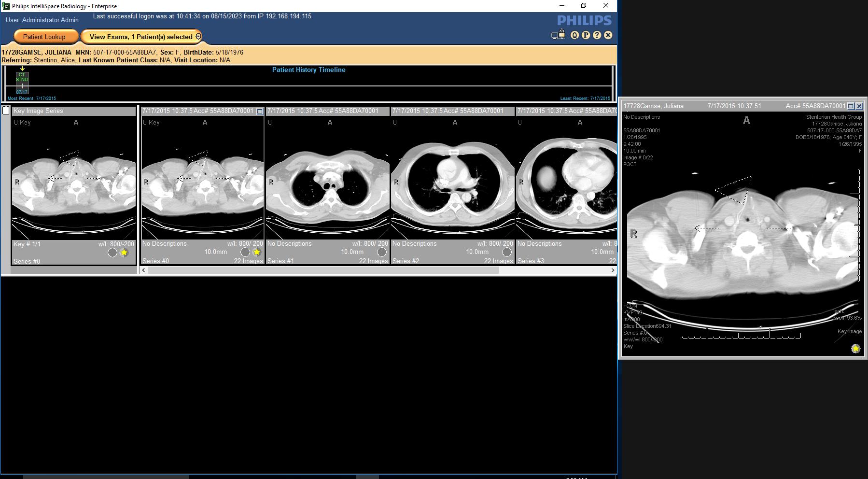
Task: Click the round X logout icon in header
Action: pos(608,35)
